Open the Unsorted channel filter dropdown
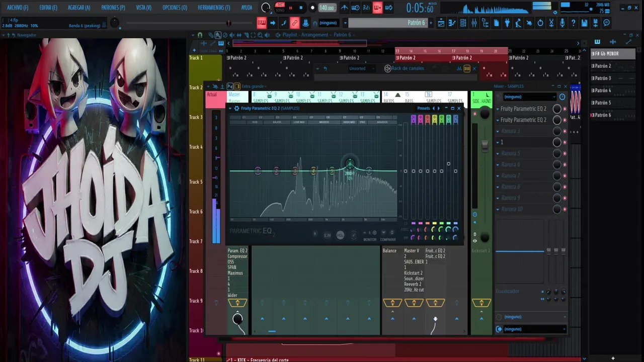 click(361, 68)
